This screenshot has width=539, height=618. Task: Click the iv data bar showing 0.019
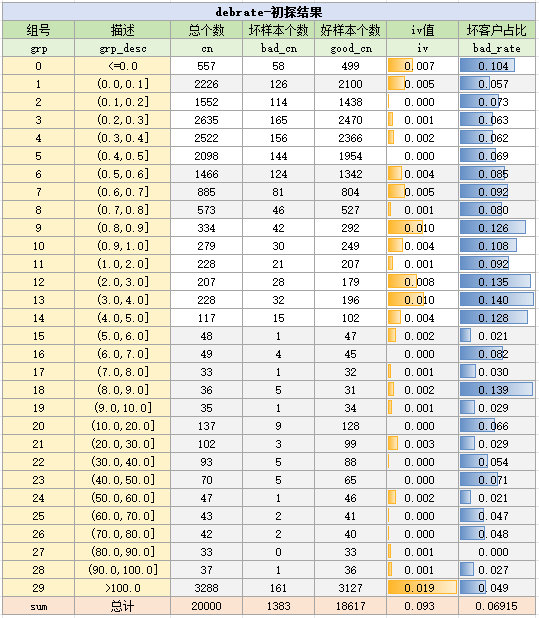click(422, 588)
